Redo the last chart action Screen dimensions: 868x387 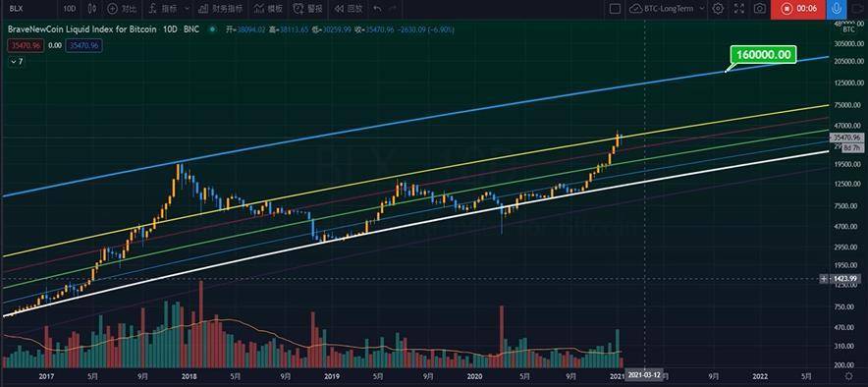[393, 8]
